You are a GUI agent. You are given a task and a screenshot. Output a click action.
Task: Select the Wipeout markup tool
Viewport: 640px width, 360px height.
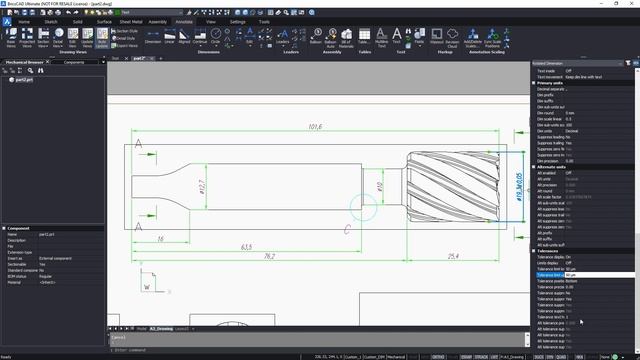[x=436, y=37]
